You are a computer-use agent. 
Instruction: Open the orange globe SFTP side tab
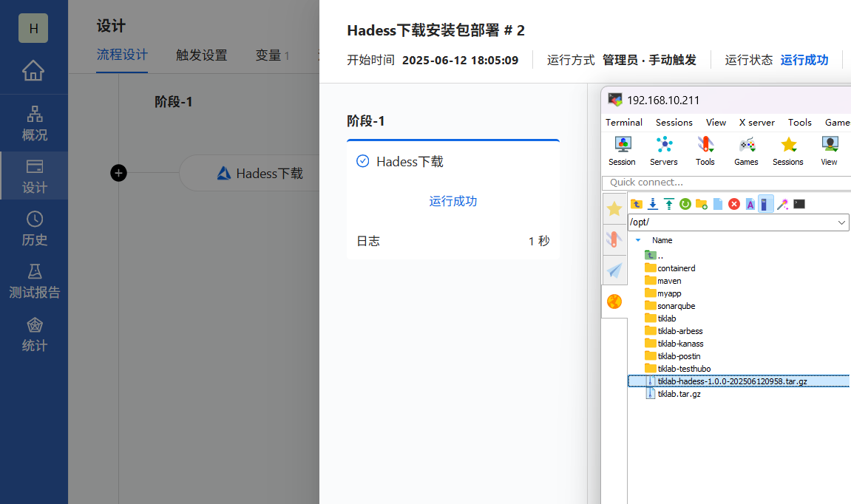coord(614,302)
